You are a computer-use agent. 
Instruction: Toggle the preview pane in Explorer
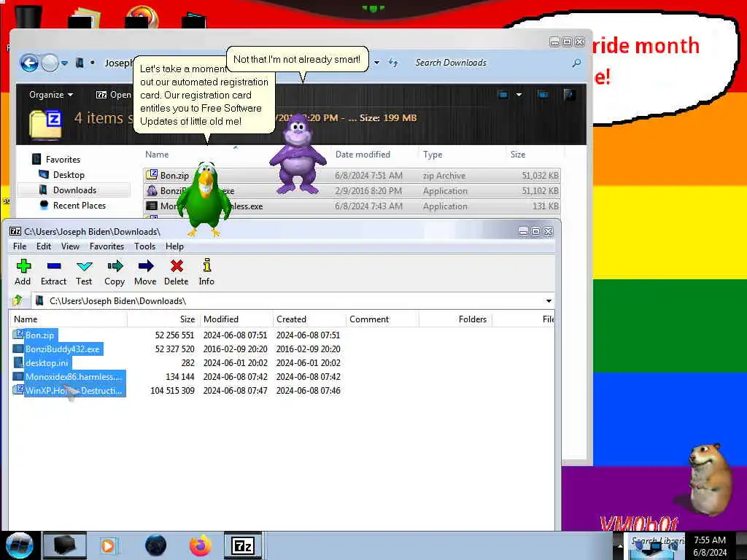coord(543,95)
